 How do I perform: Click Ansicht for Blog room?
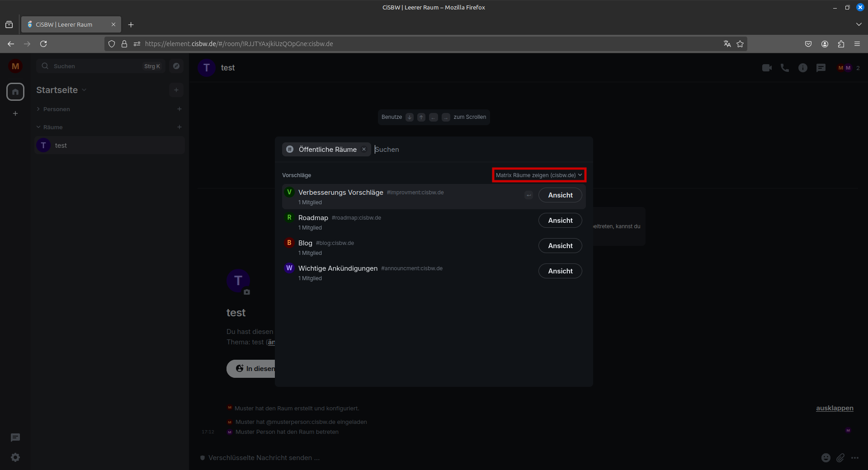click(x=560, y=246)
